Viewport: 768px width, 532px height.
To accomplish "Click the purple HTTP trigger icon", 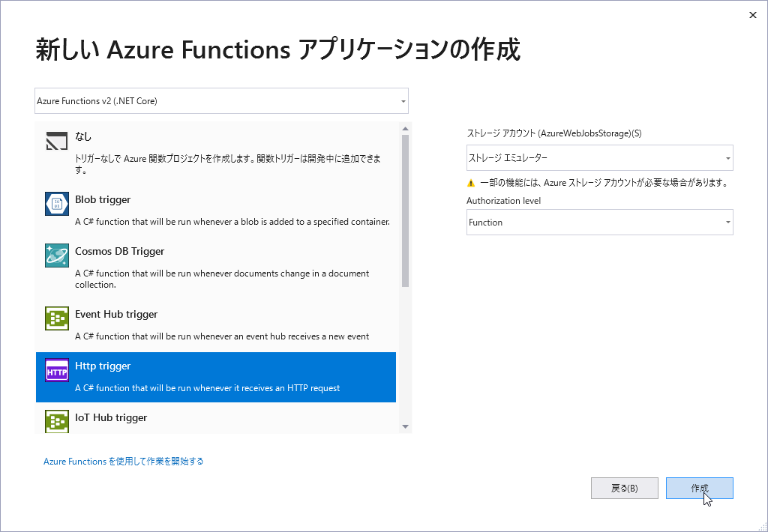I will pyautogui.click(x=57, y=370).
